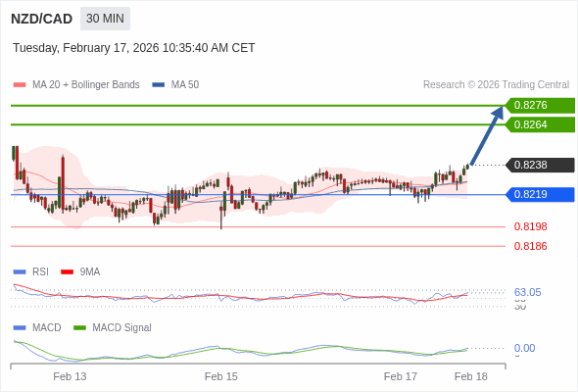This screenshot has width=578, height=392.
Task: Click the MA 20 + Bollinger Bands legend swatch
Action: (20, 85)
